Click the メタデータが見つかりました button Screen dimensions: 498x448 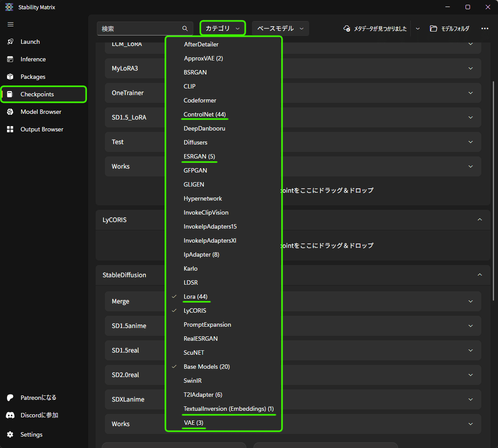coord(375,28)
